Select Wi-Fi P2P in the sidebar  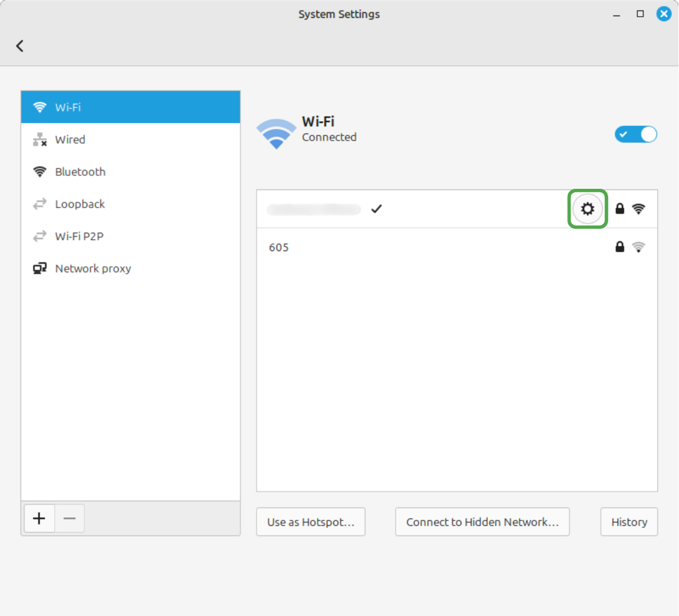click(x=131, y=236)
